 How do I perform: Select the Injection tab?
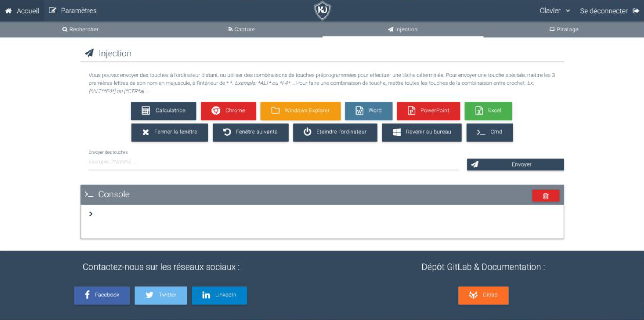pos(403,29)
